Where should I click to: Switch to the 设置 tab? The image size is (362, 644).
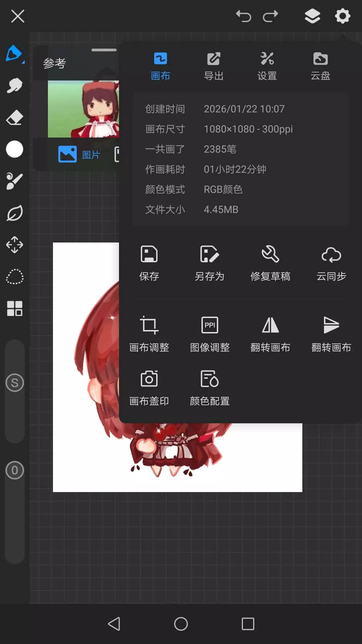(x=267, y=66)
